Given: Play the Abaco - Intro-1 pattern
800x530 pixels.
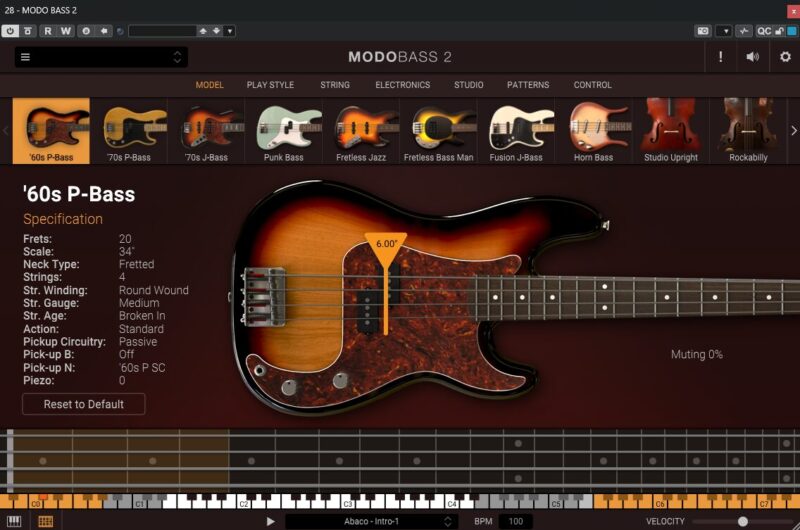Looking at the screenshot, I should [270, 521].
